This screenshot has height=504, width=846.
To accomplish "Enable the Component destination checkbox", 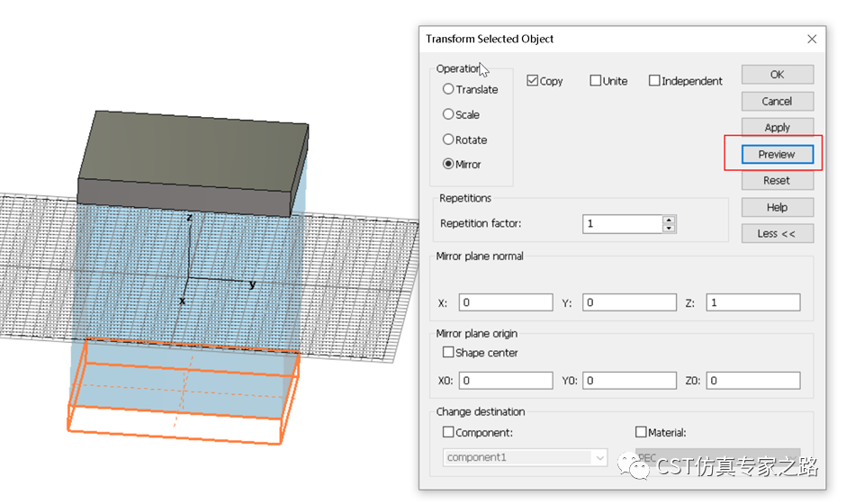I will click(448, 432).
